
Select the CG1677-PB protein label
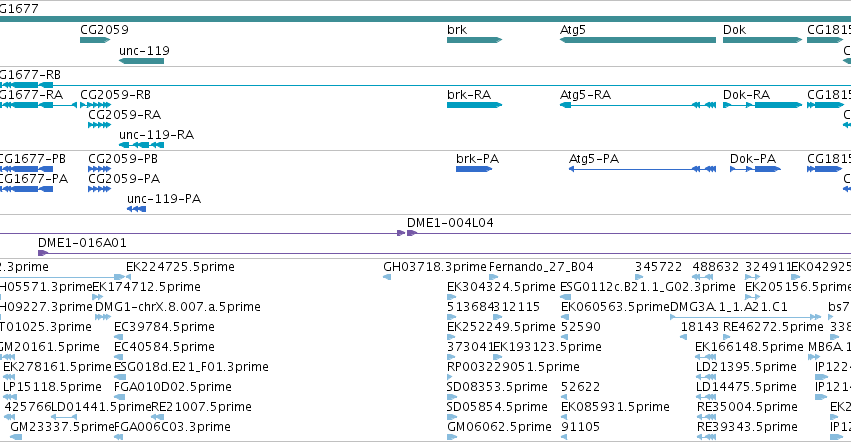pyautogui.click(x=33, y=159)
